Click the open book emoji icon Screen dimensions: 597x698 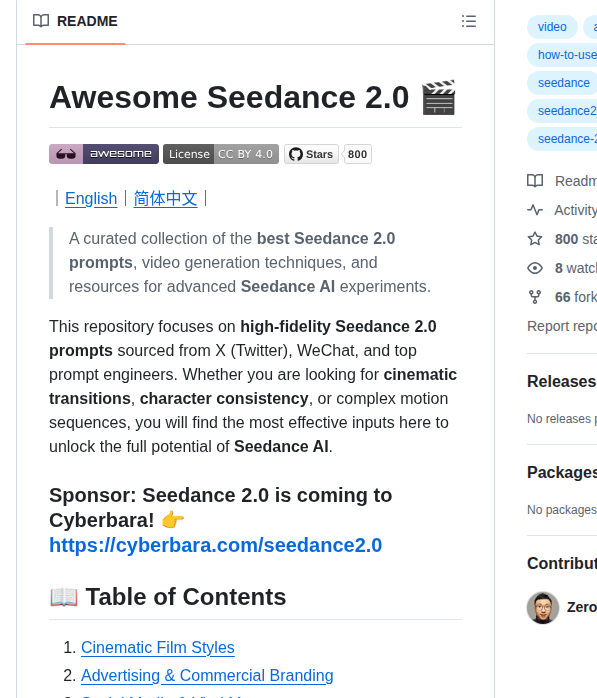point(64,597)
